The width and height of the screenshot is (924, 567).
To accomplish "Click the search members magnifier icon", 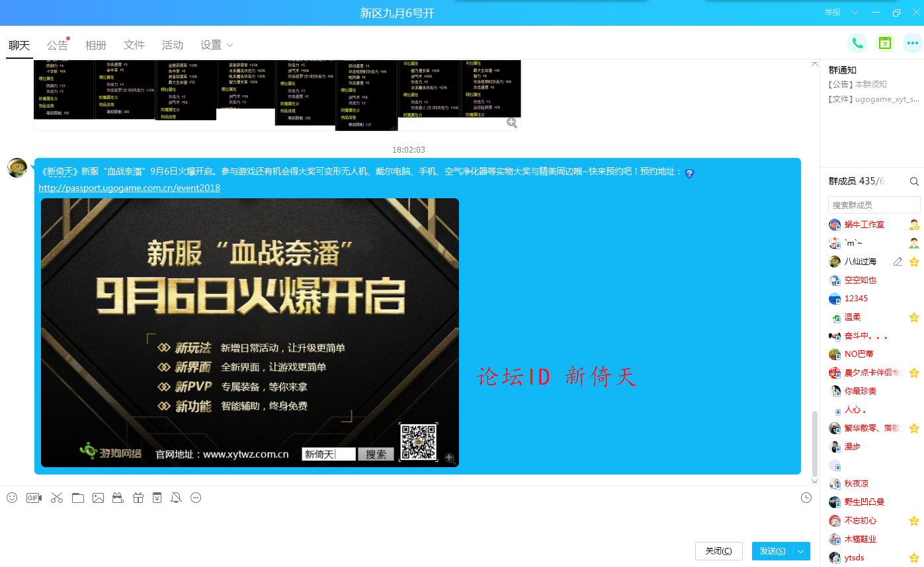I will click(x=914, y=181).
